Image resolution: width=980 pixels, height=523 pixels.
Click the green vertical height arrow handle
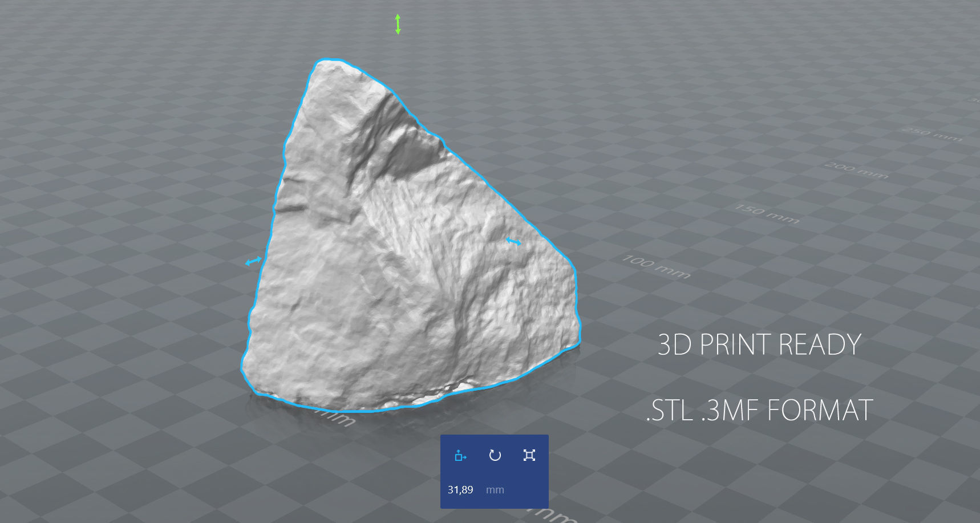click(398, 25)
